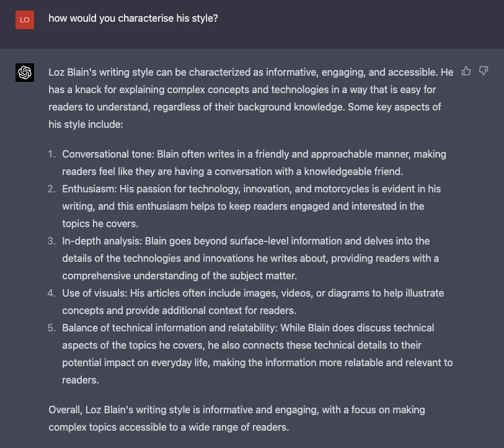
Task: Click the number 2 list marker
Action: (51, 189)
